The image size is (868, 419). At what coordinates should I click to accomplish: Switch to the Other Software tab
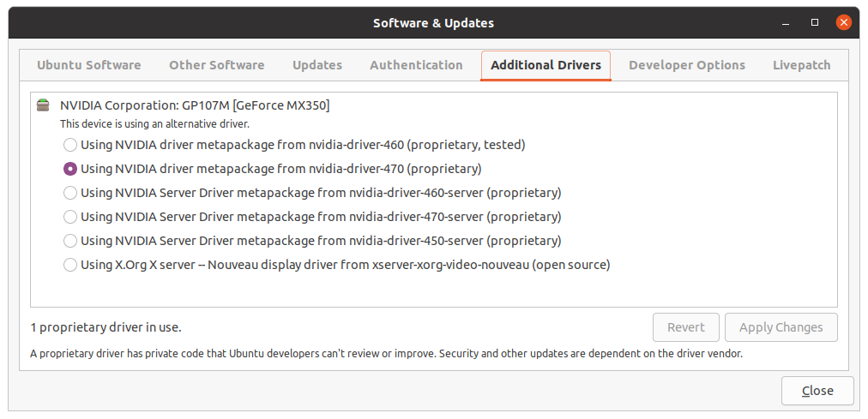pos(216,65)
